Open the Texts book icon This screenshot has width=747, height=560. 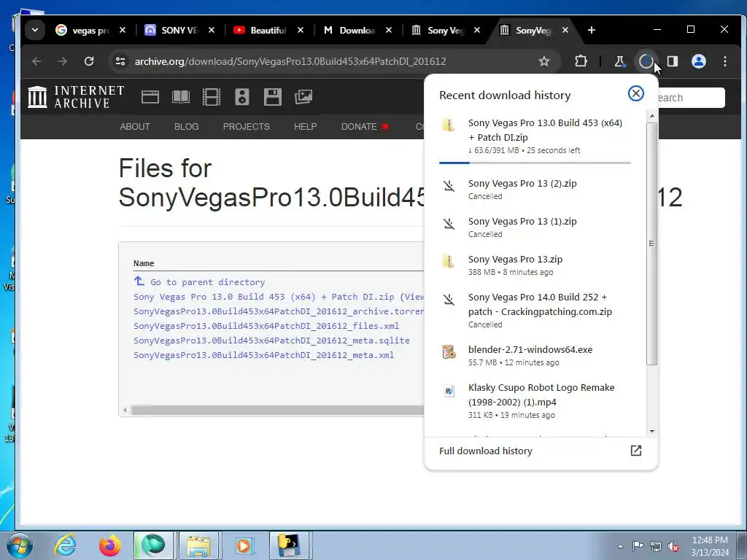pos(181,97)
